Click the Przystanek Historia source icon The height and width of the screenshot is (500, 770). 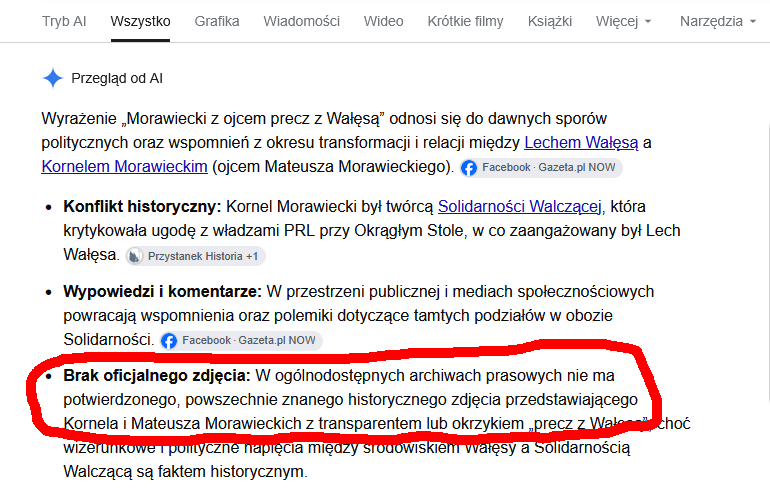pyautogui.click(x=135, y=256)
